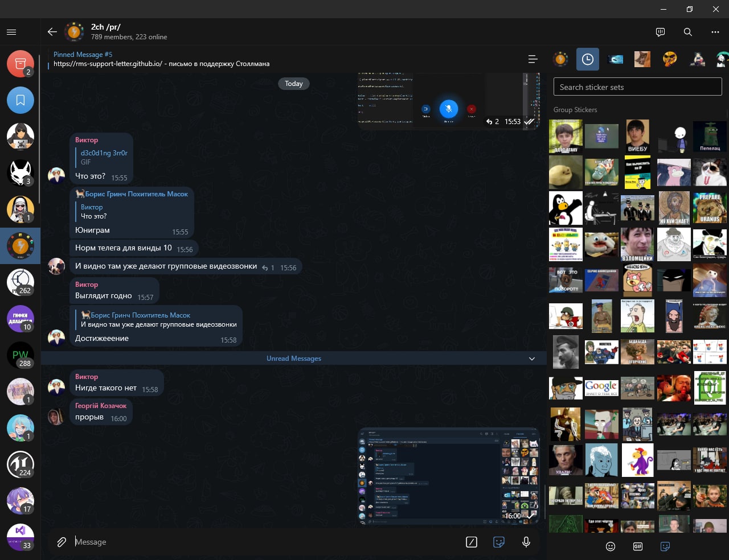This screenshot has width=729, height=560.
Task: Open the three-dot chat options menu
Action: pos(715,32)
